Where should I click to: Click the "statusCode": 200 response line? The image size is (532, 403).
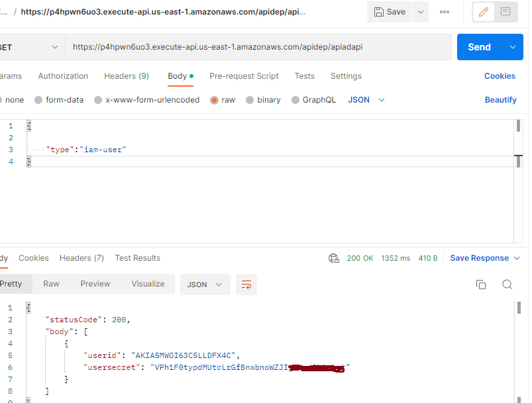(87, 320)
